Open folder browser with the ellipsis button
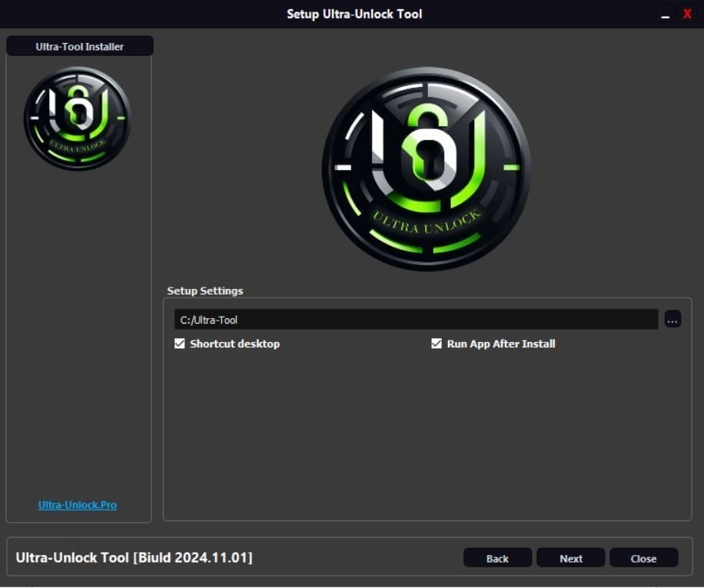The height and width of the screenshot is (588, 704). click(672, 319)
